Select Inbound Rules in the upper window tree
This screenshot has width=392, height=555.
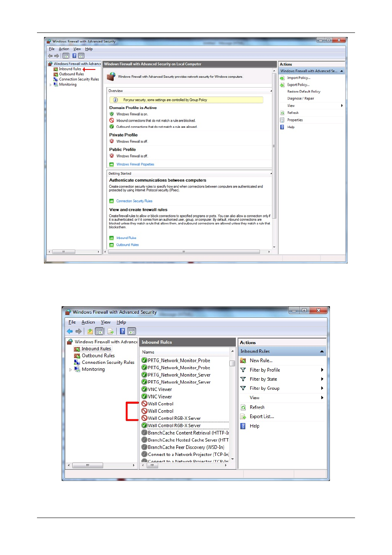click(70, 69)
